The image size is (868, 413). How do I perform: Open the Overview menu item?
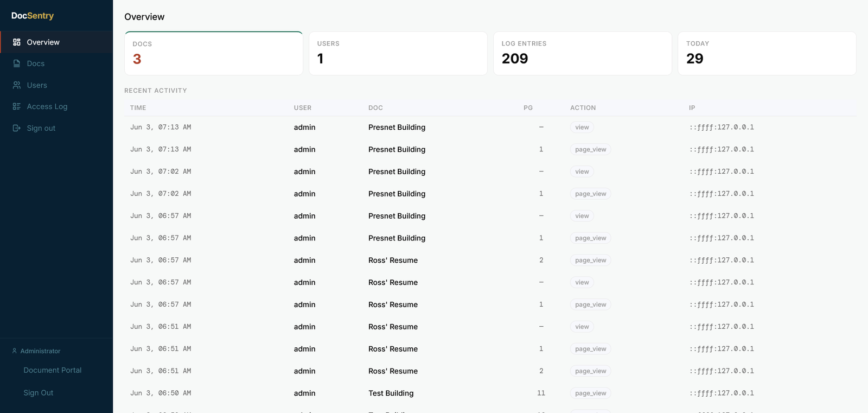(56, 42)
